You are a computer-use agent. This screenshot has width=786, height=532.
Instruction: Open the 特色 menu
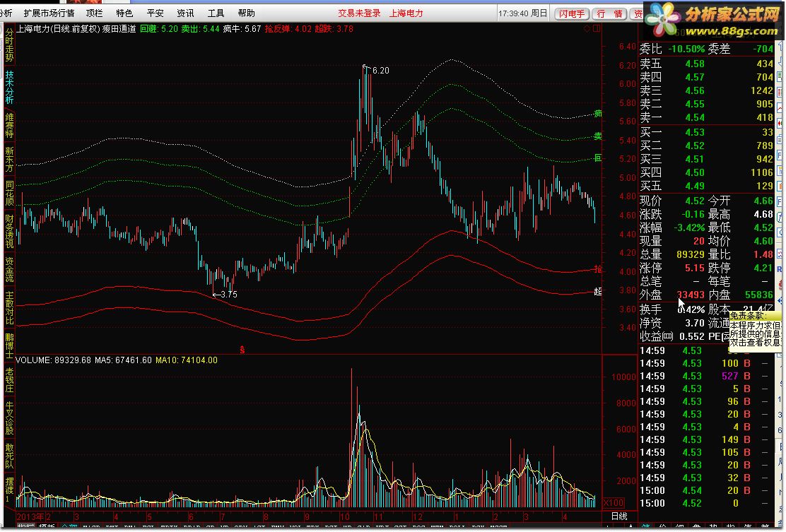pos(124,13)
